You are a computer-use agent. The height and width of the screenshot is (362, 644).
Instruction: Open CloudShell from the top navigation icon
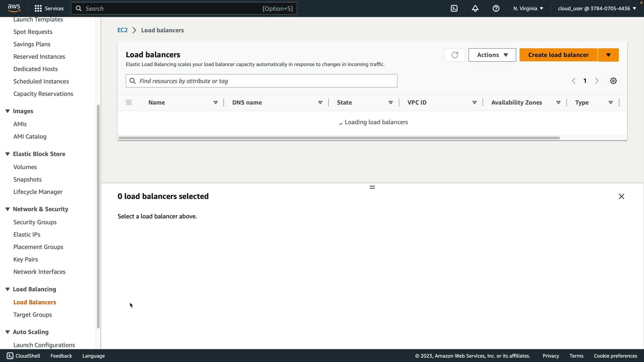point(454,8)
